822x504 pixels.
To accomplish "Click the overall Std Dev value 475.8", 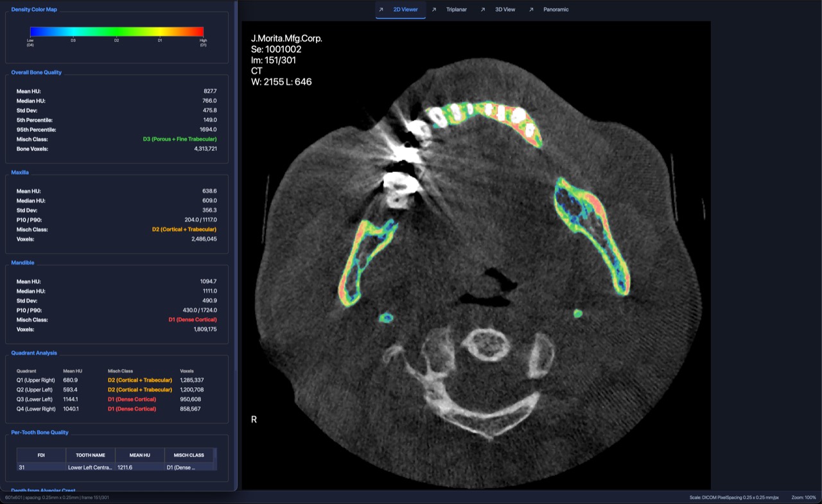I will 209,110.
